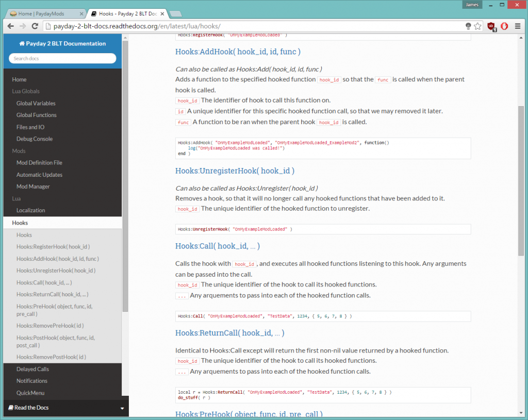
Task: Jump to Hooks:ReturnCall sidebar subsection
Action: pyautogui.click(x=52, y=294)
